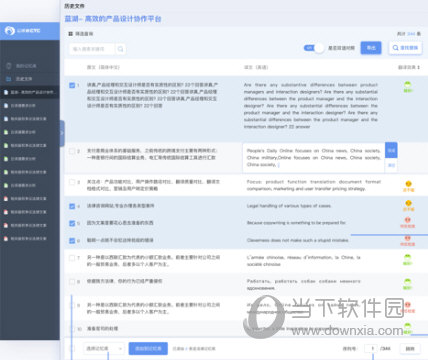This screenshot has width=428, height=360.
Task: Click the outlined button with magnifier icon
Action: [x=405, y=48]
